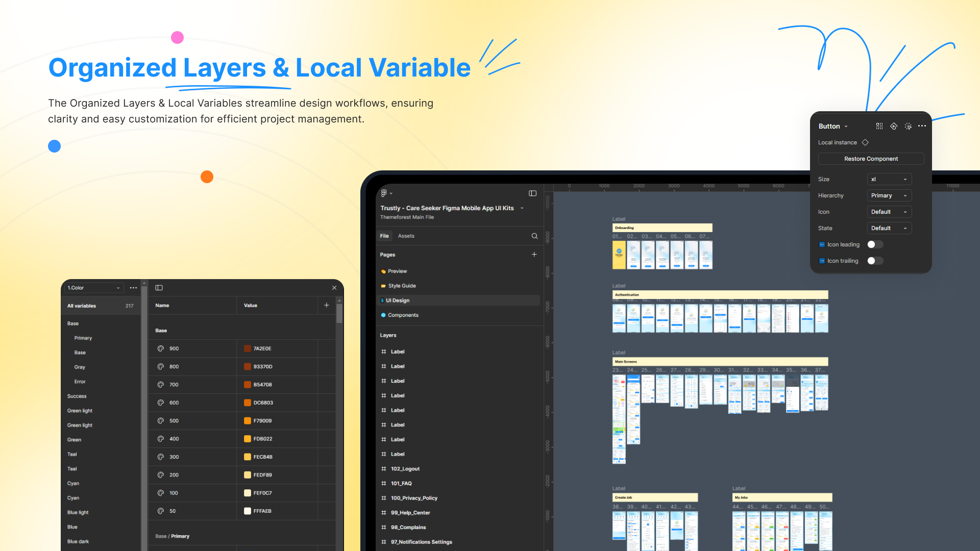Screen dimensions: 980x551
Task: Click the component properties grid icon
Action: pyautogui.click(x=879, y=126)
